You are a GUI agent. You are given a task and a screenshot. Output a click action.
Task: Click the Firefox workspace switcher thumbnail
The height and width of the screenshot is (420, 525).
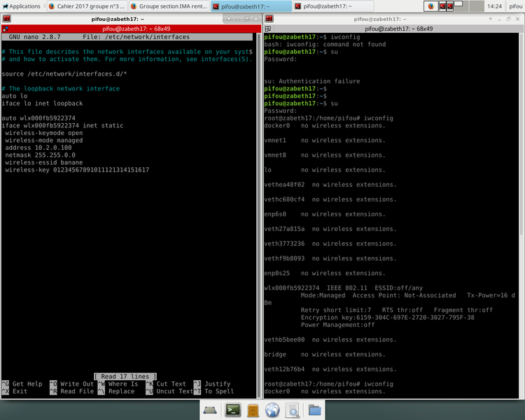click(431, 6)
